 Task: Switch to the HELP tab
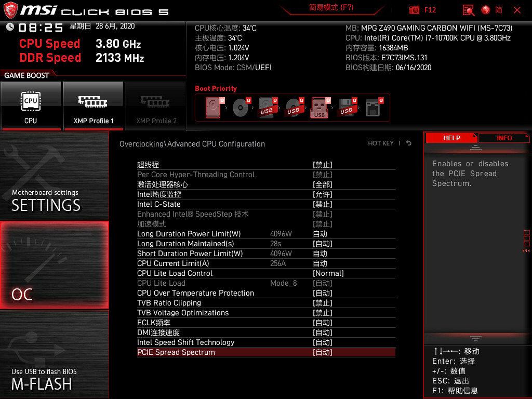(451, 138)
